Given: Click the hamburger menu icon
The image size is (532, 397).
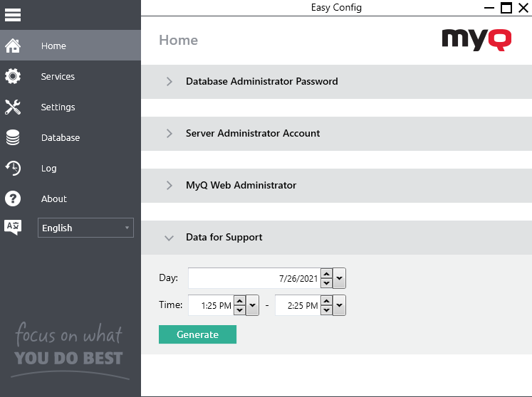Looking at the screenshot, I should (x=13, y=14).
